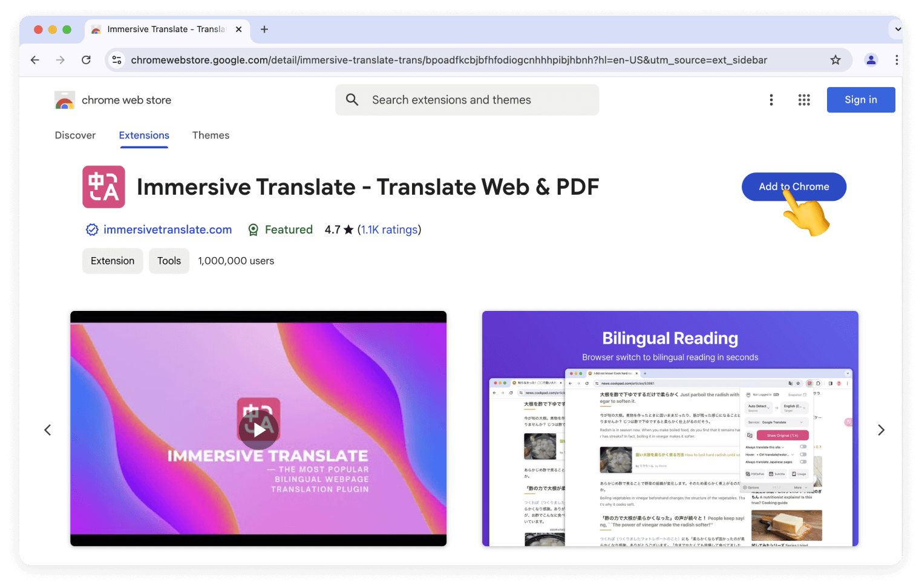The height and width of the screenshot is (588, 922).
Task: Expand the tab search dropdown
Action: [x=896, y=29]
